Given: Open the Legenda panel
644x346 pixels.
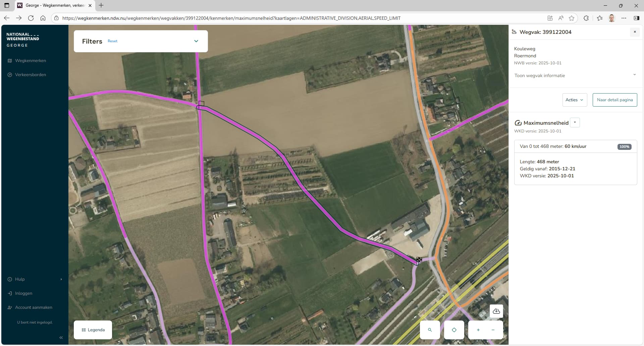Looking at the screenshot, I should (93, 330).
